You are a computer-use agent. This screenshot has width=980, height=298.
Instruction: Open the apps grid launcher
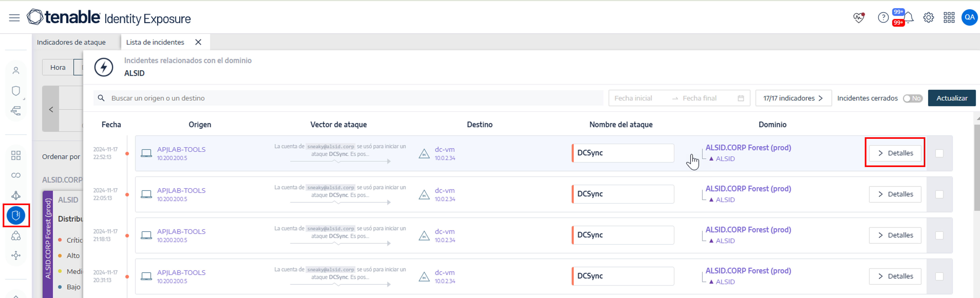pyautogui.click(x=949, y=17)
